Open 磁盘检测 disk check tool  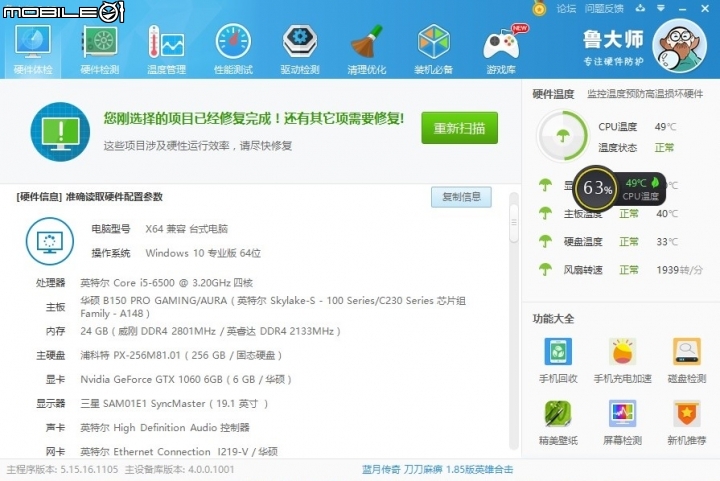[x=686, y=361]
